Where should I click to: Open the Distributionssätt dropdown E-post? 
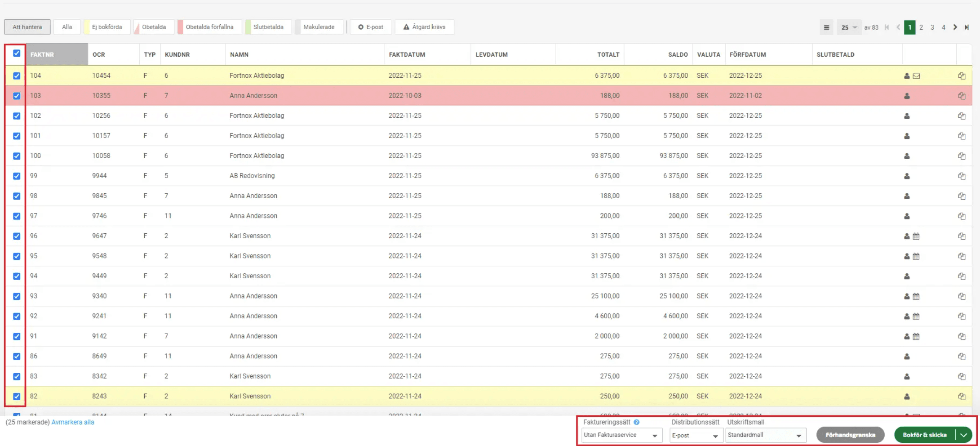pos(696,435)
